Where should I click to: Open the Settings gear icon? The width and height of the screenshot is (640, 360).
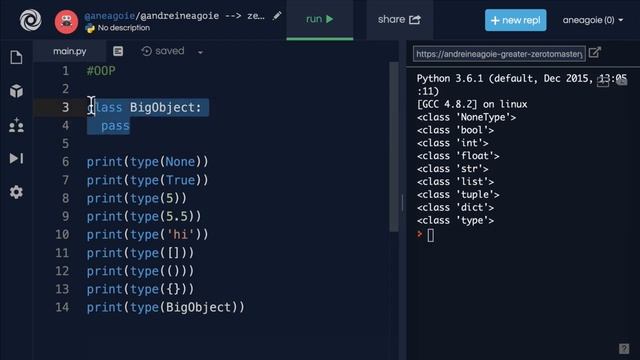point(16,192)
